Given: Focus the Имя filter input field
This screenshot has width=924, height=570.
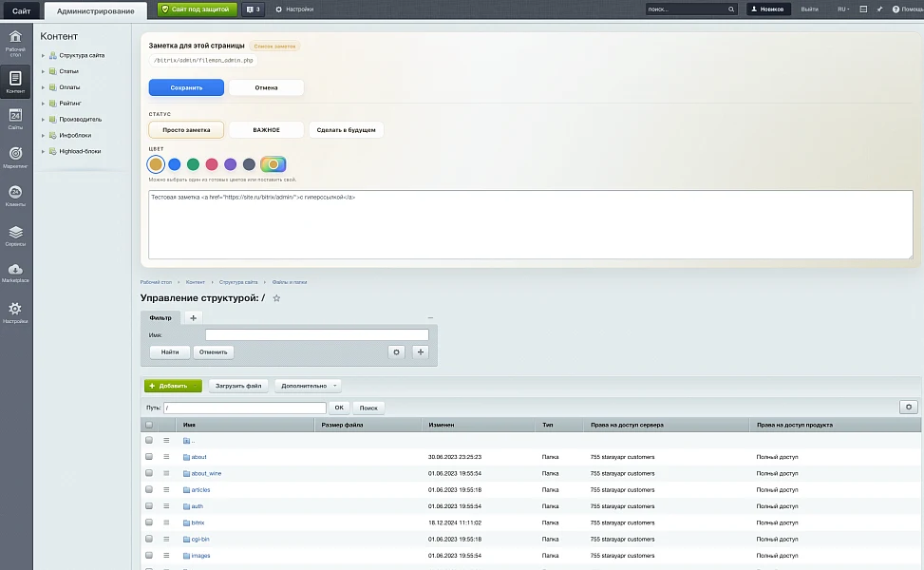Looking at the screenshot, I should click(317, 334).
